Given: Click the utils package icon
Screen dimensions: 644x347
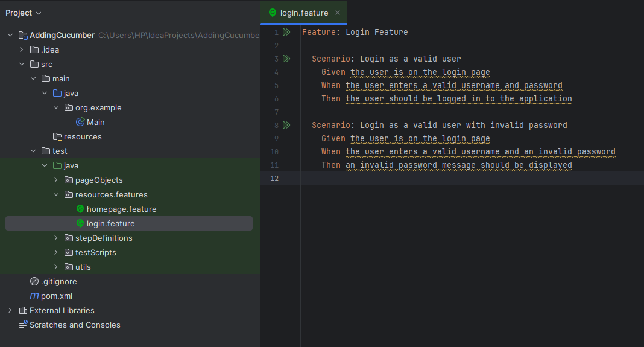Looking at the screenshot, I should [x=69, y=267].
